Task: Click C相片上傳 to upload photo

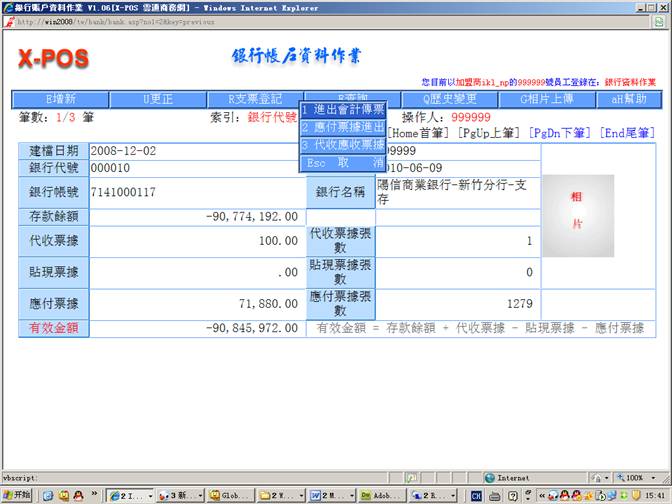Action: (x=548, y=99)
